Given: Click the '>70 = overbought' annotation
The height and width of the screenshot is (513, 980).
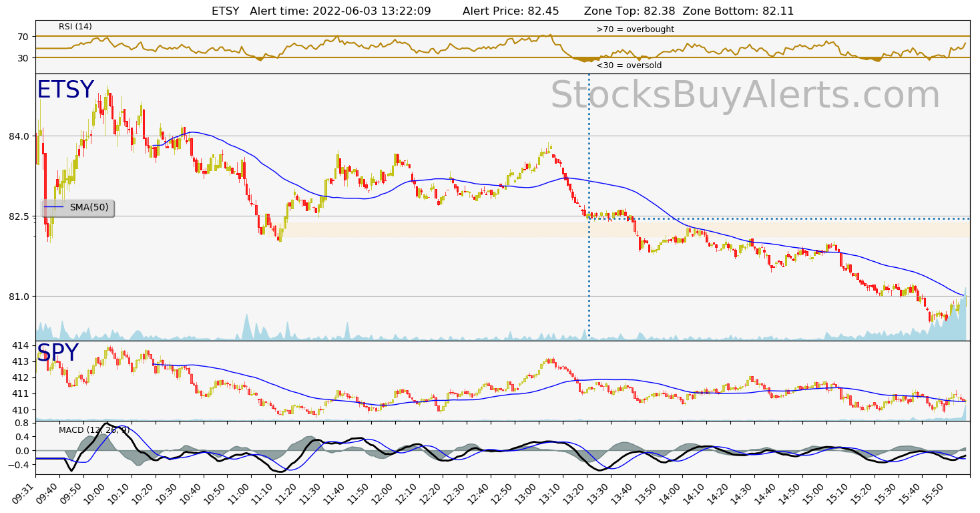Looking at the screenshot, I should pyautogui.click(x=635, y=29).
